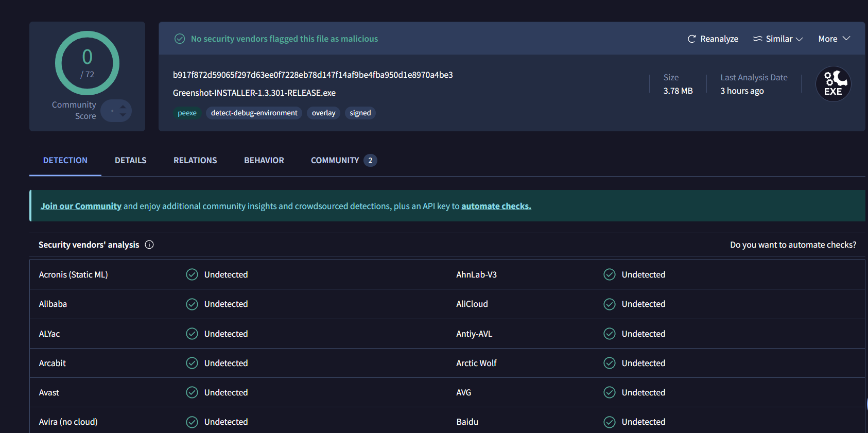Follow the Join our Community link
The image size is (868, 433).
coord(81,206)
